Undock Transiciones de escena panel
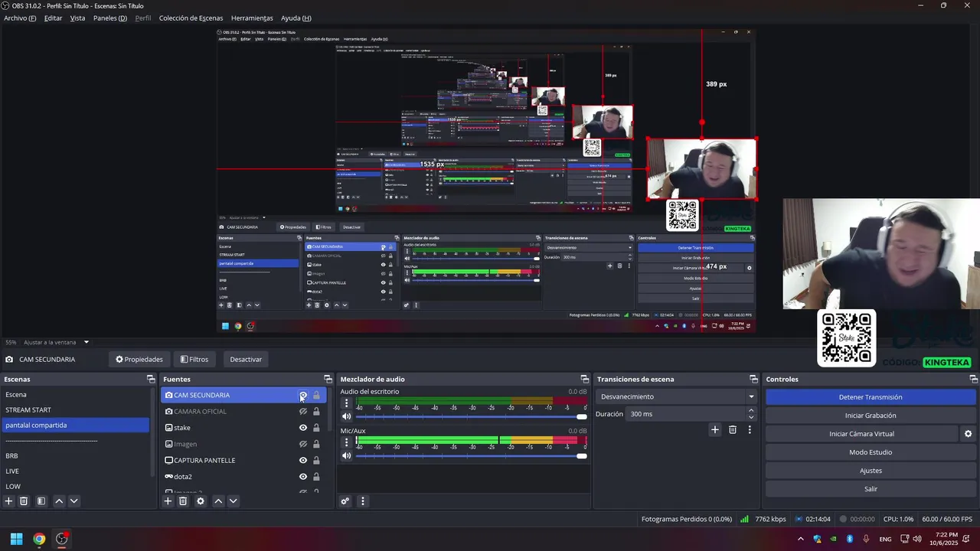Viewport: 980px width, 551px height. (x=753, y=380)
